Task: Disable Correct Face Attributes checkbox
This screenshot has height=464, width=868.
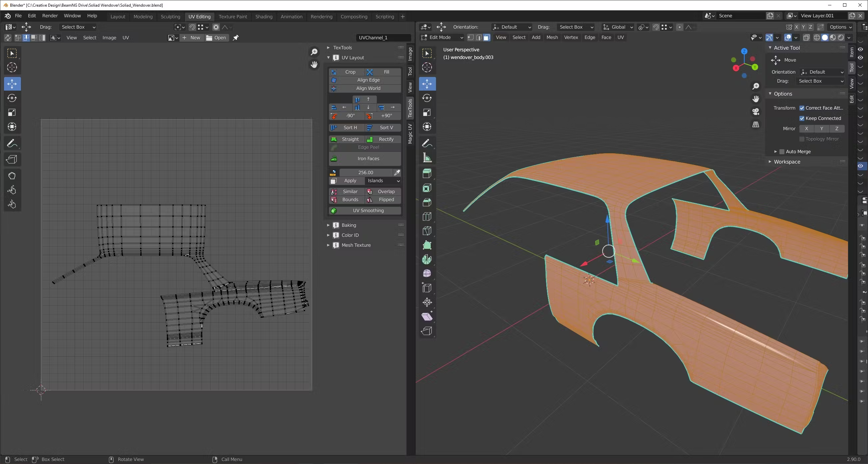Action: click(802, 108)
